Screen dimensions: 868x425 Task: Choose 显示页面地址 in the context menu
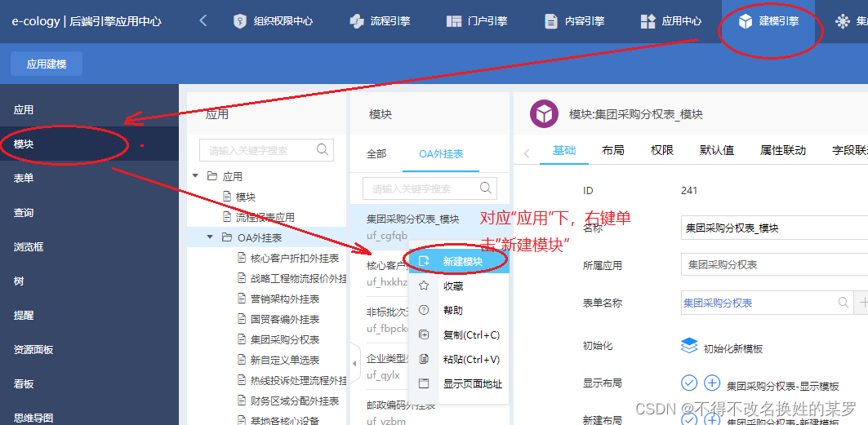point(459,383)
